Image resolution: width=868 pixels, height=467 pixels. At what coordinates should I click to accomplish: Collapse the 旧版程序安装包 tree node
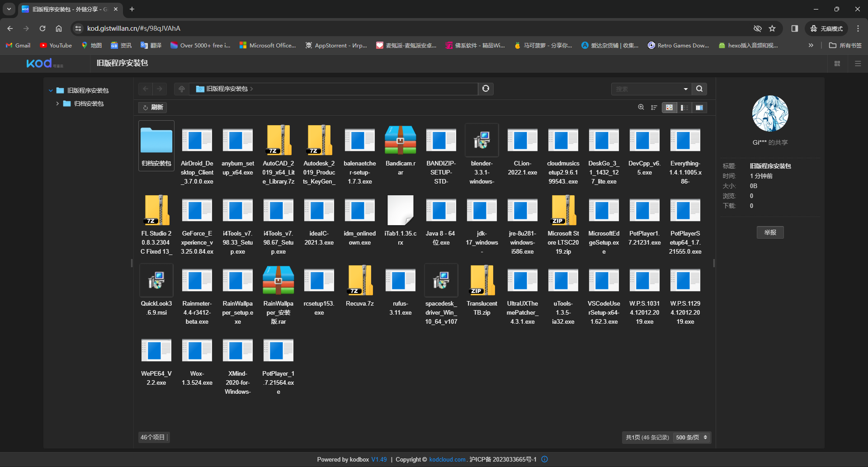pyautogui.click(x=51, y=90)
